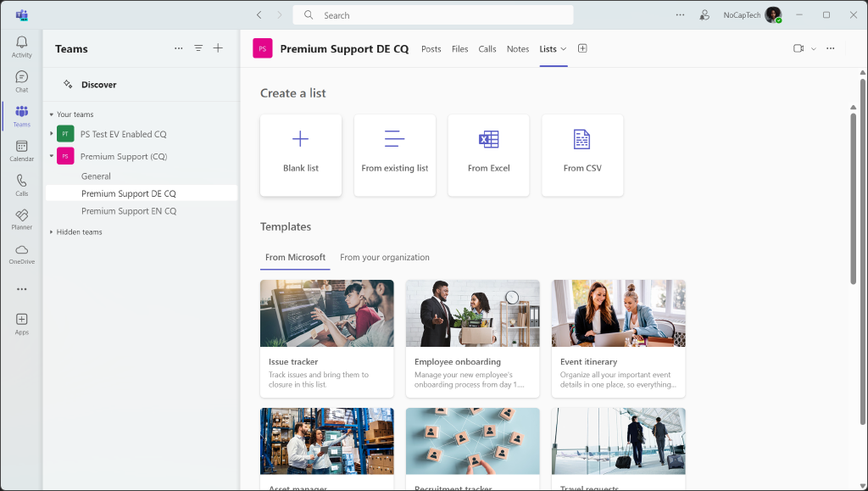This screenshot has width=868, height=491.
Task: Expand the Hidden teams section
Action: pyautogui.click(x=51, y=232)
